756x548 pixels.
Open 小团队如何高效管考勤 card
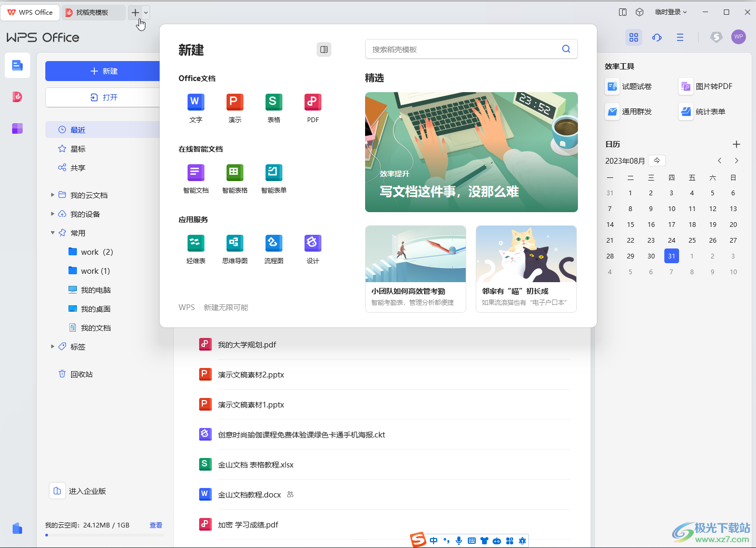(416, 269)
